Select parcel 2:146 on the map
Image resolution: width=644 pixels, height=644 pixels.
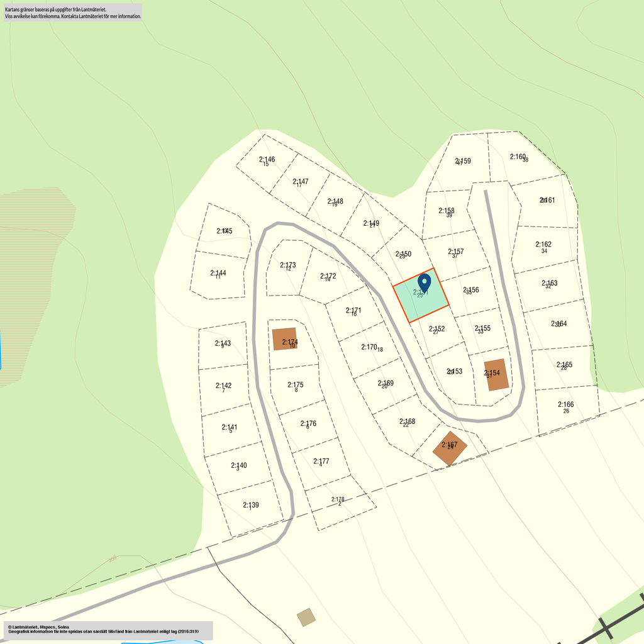point(267,161)
